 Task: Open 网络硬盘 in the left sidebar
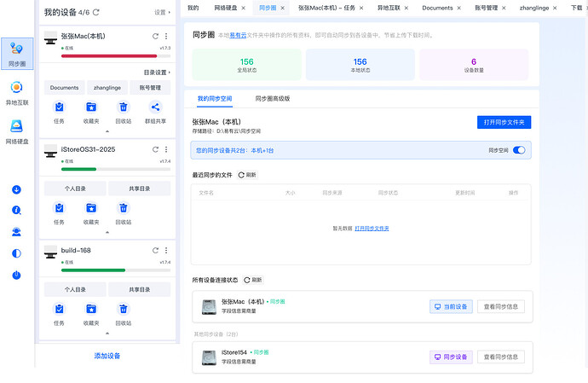[x=17, y=130]
